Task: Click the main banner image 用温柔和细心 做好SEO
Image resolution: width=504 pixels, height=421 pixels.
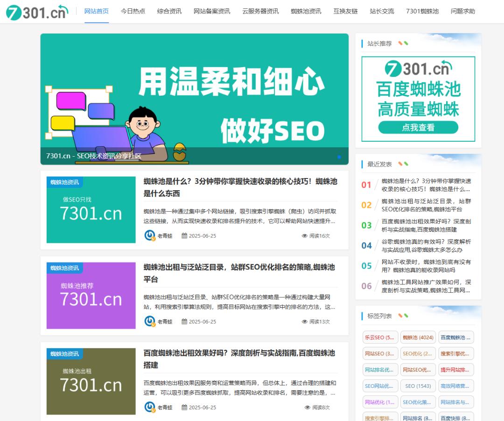Action: [195, 99]
